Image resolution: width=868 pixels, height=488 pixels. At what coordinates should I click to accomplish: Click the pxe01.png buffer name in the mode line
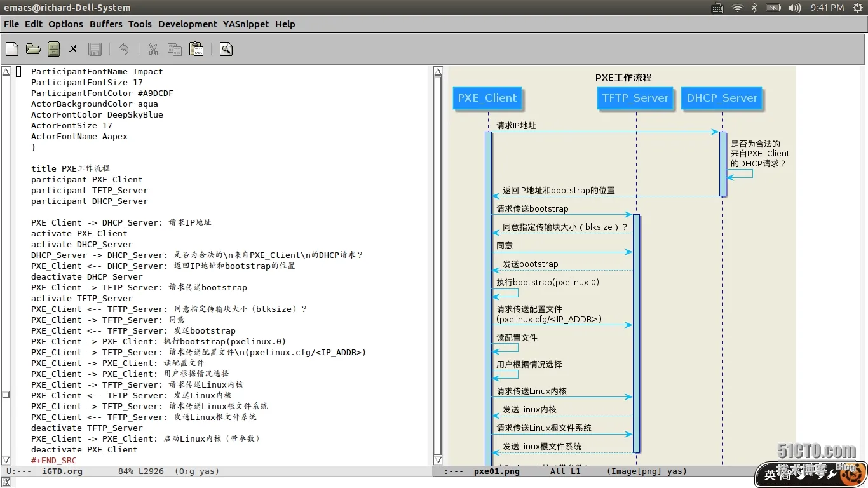(x=497, y=471)
